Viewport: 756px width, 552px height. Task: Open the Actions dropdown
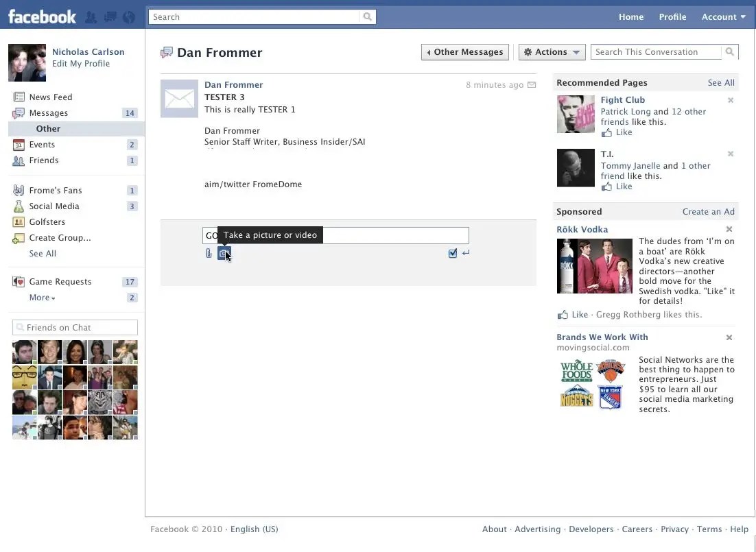tap(552, 51)
